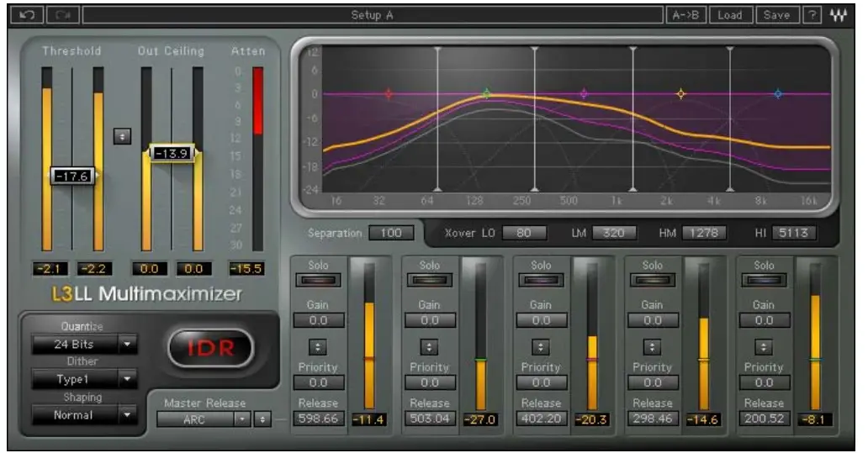The height and width of the screenshot is (453, 868).
Task: Click the second band's gain/priority link stepper
Action: 429,347
